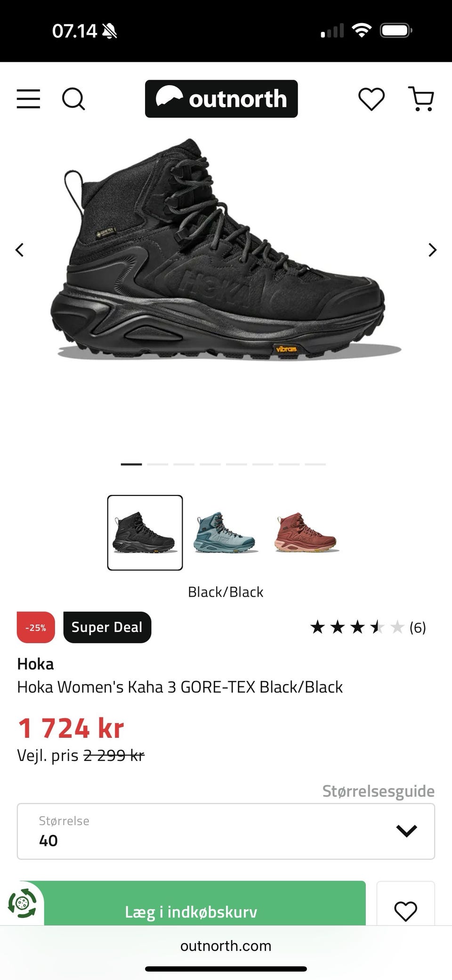Jump to second image carousel indicator
Image resolution: width=452 pixels, height=980 pixels.
[158, 464]
